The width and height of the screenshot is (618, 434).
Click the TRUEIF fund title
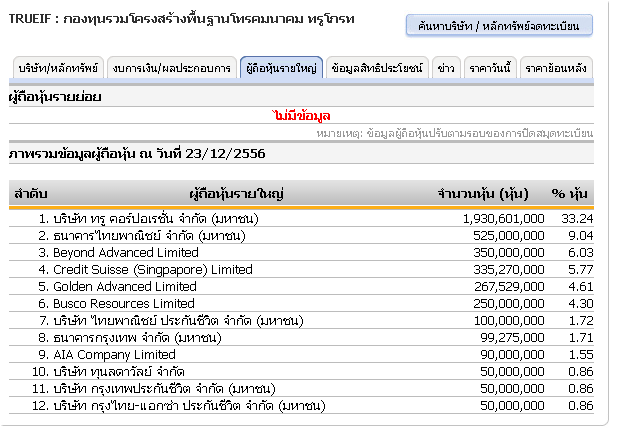(x=182, y=19)
